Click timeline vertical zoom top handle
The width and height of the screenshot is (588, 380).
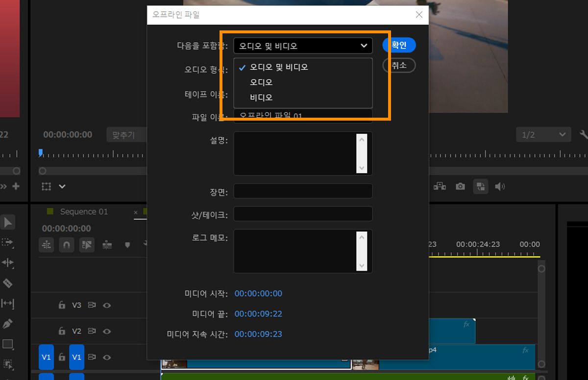click(x=541, y=269)
